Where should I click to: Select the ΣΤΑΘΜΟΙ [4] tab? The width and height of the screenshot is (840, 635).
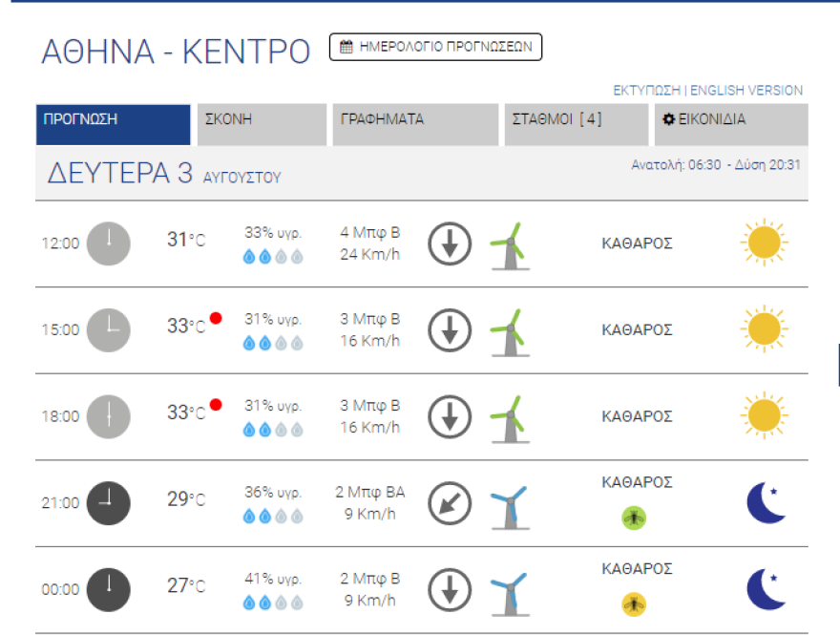[x=576, y=124]
